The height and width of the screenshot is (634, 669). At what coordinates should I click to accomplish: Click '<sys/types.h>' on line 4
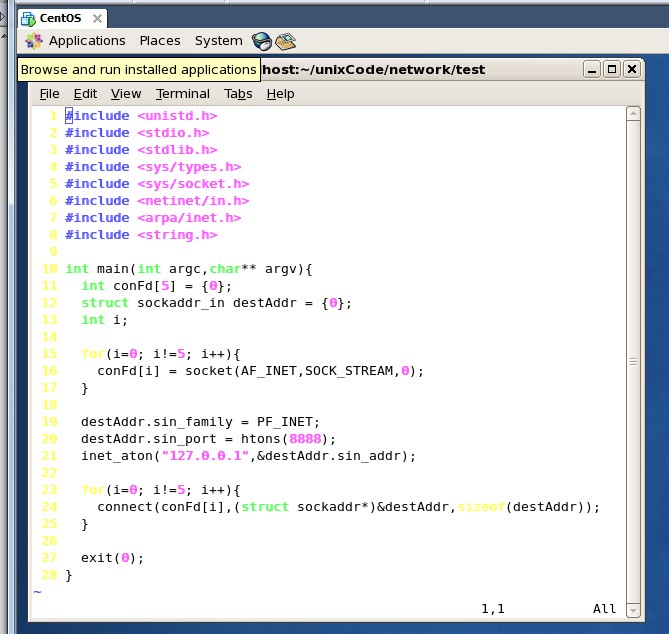pos(189,167)
